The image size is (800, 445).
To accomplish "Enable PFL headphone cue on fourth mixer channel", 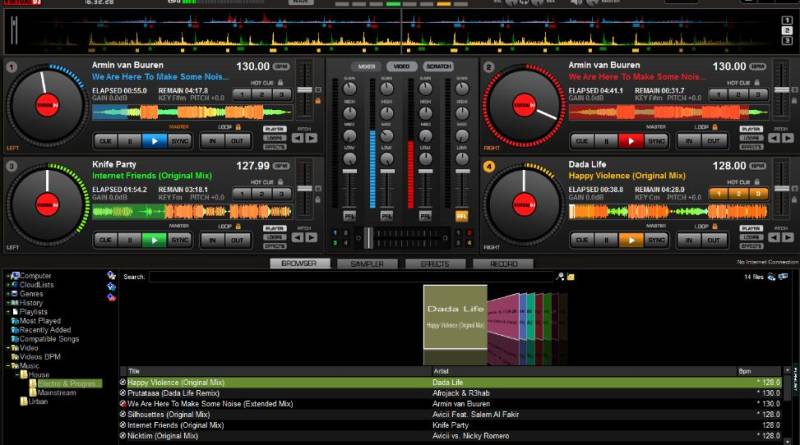I will pyautogui.click(x=461, y=216).
